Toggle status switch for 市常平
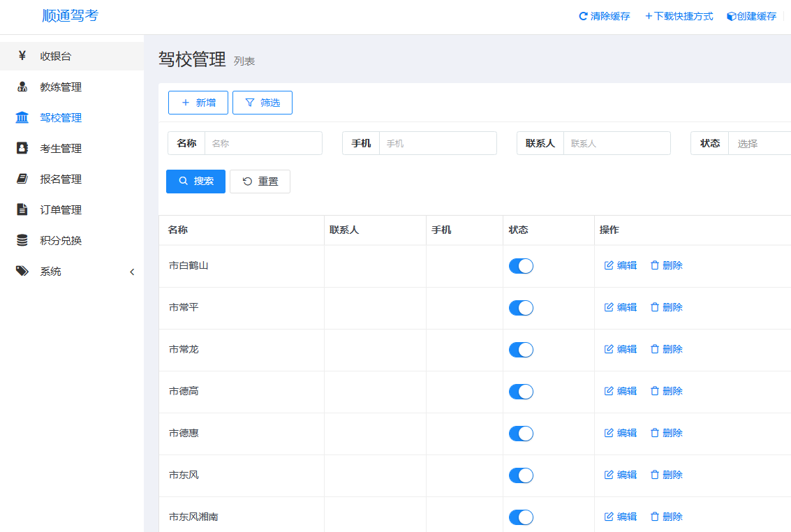Image resolution: width=791 pixels, height=532 pixels. (521, 308)
